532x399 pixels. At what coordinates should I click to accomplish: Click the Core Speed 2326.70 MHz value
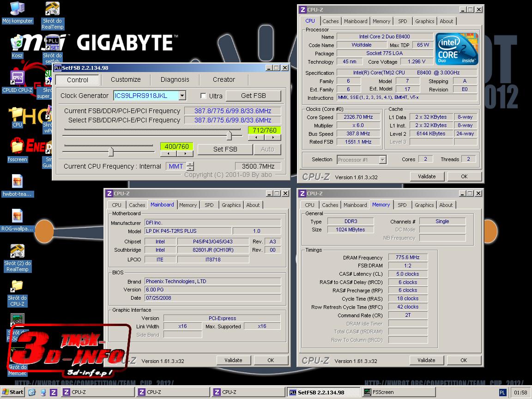(x=358, y=117)
